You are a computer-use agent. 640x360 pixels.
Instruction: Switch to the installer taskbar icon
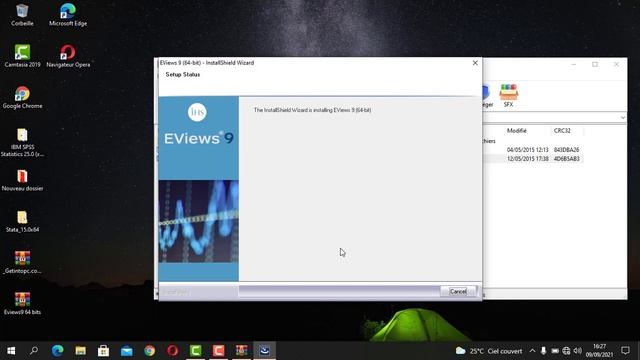(x=264, y=351)
